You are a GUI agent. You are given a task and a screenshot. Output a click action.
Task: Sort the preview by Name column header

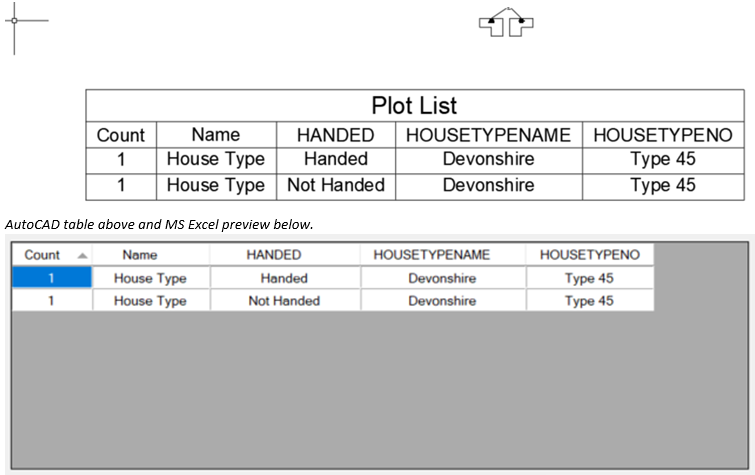(151, 254)
